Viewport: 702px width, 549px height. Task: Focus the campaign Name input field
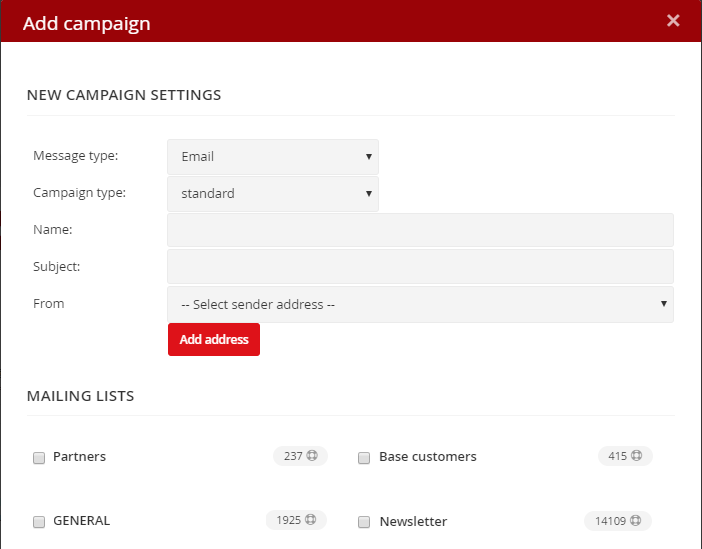point(420,230)
